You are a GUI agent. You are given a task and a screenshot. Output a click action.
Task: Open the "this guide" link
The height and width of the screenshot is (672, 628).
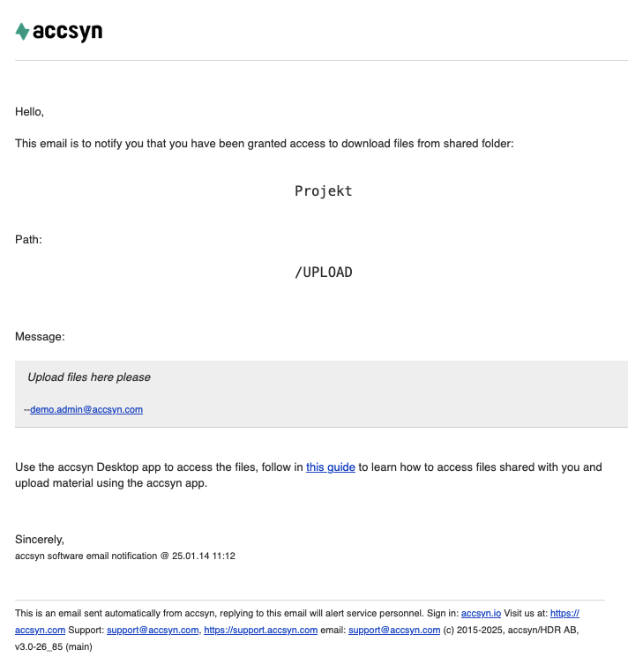pos(331,467)
